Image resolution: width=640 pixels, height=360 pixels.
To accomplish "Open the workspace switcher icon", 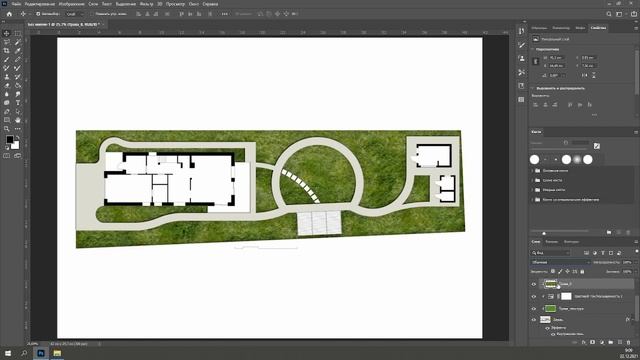I will click(x=619, y=14).
